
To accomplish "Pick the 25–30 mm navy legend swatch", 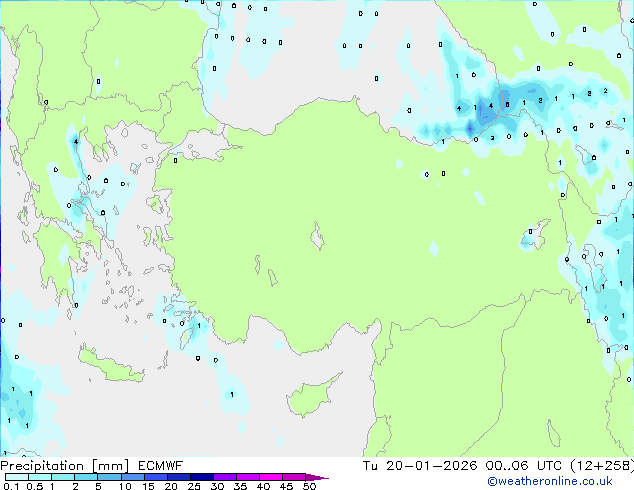I will tap(202, 477).
